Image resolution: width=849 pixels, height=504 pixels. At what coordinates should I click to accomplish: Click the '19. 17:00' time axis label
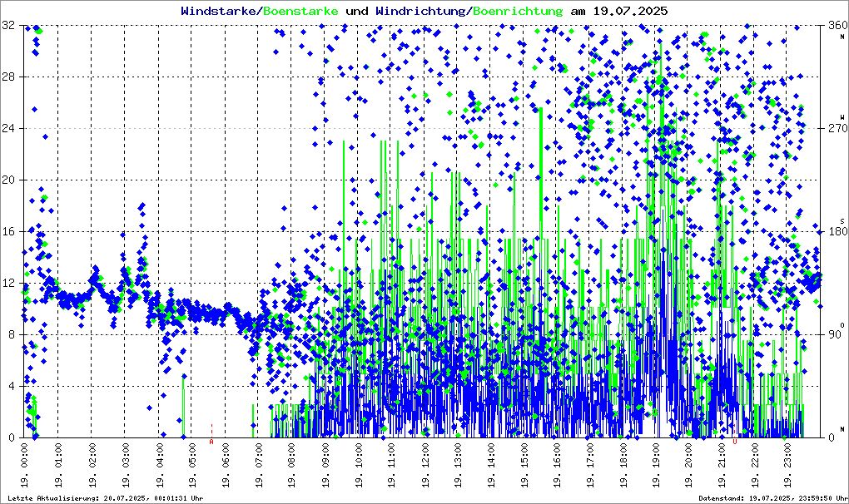coord(590,465)
